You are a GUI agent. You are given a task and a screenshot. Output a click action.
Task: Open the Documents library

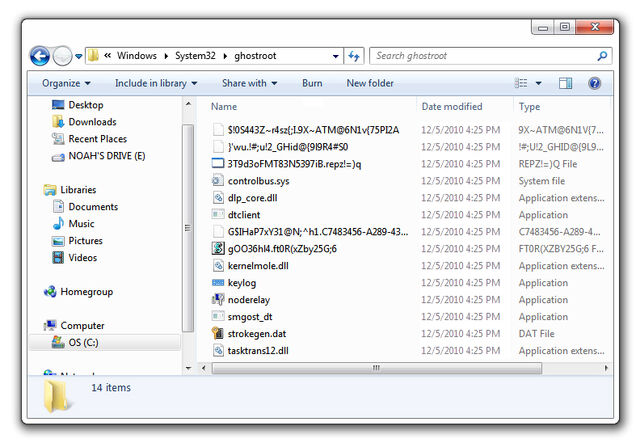[85, 207]
